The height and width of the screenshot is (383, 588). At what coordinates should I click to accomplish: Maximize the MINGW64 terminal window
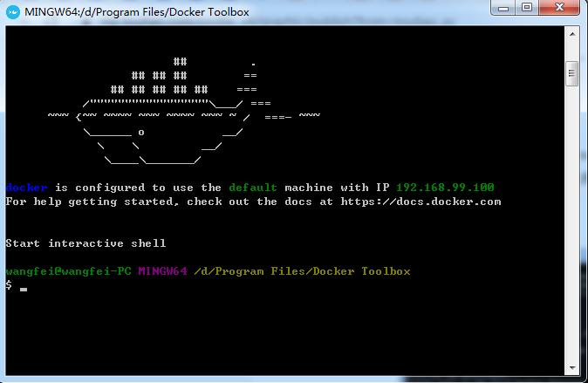[527, 8]
